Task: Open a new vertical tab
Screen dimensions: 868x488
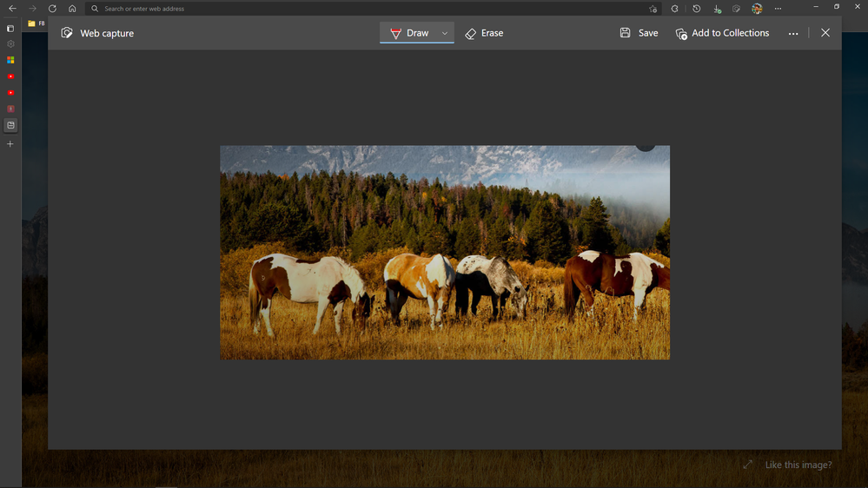Action: (10, 144)
